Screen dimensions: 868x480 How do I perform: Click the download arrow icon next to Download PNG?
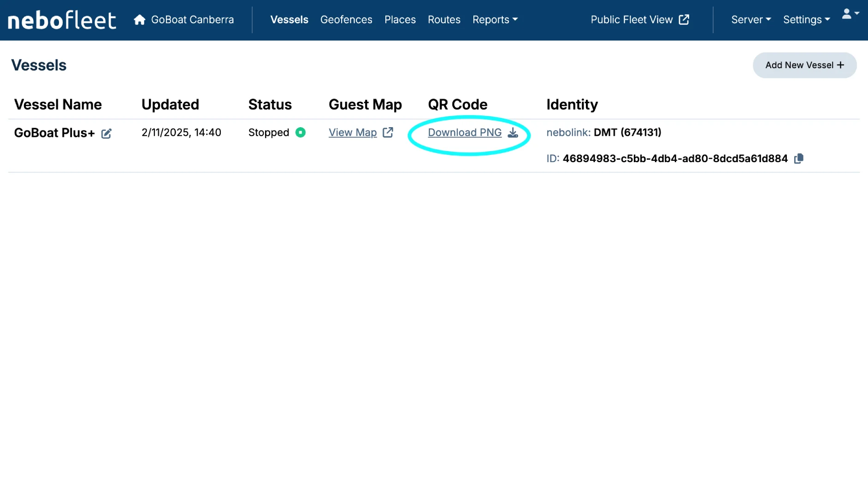point(513,133)
